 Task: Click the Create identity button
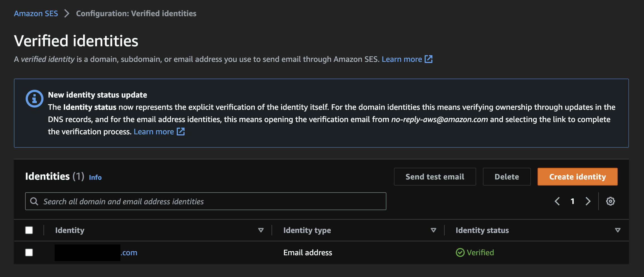(x=577, y=177)
